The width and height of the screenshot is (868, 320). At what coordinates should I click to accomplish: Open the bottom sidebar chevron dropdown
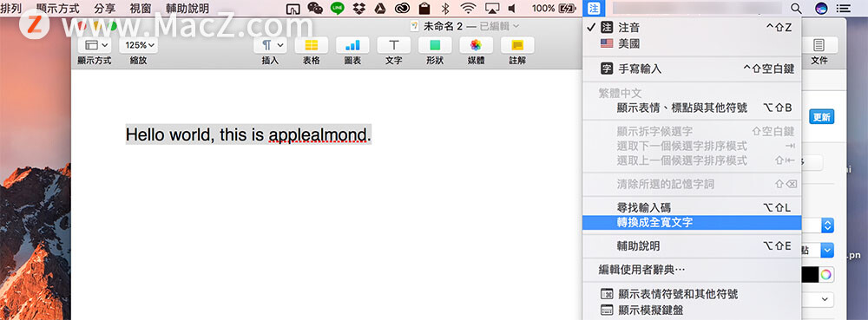825,299
